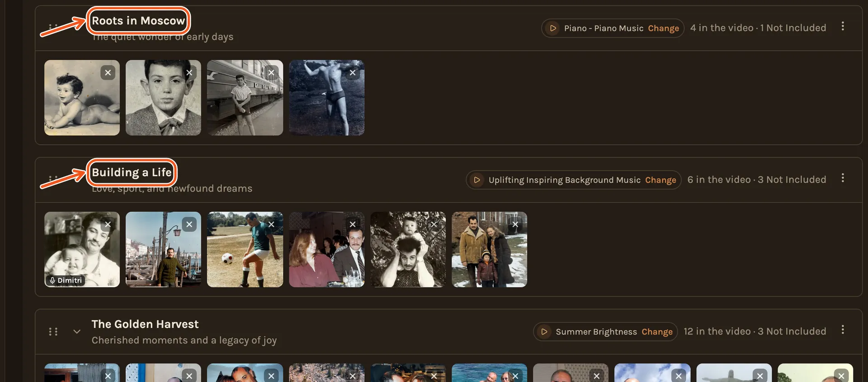Open The Golden Harvest options menu
Viewport: 868px width, 382px height.
pyautogui.click(x=843, y=329)
